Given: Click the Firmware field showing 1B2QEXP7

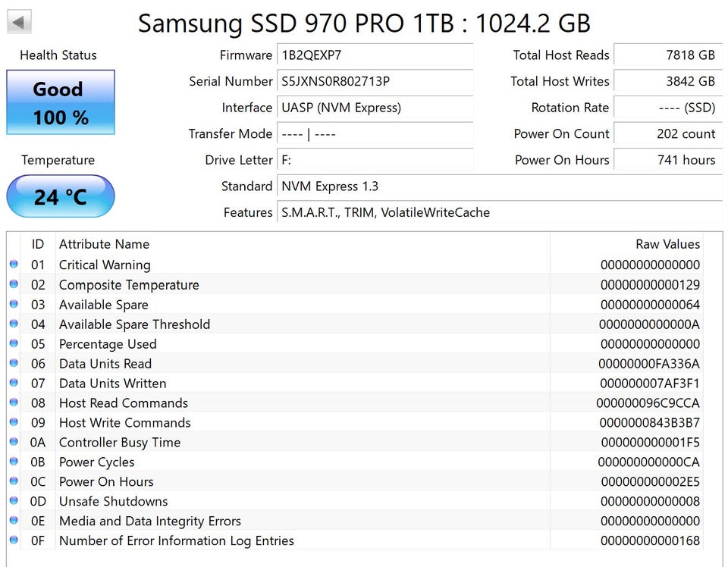Looking at the screenshot, I should pyautogui.click(x=375, y=55).
